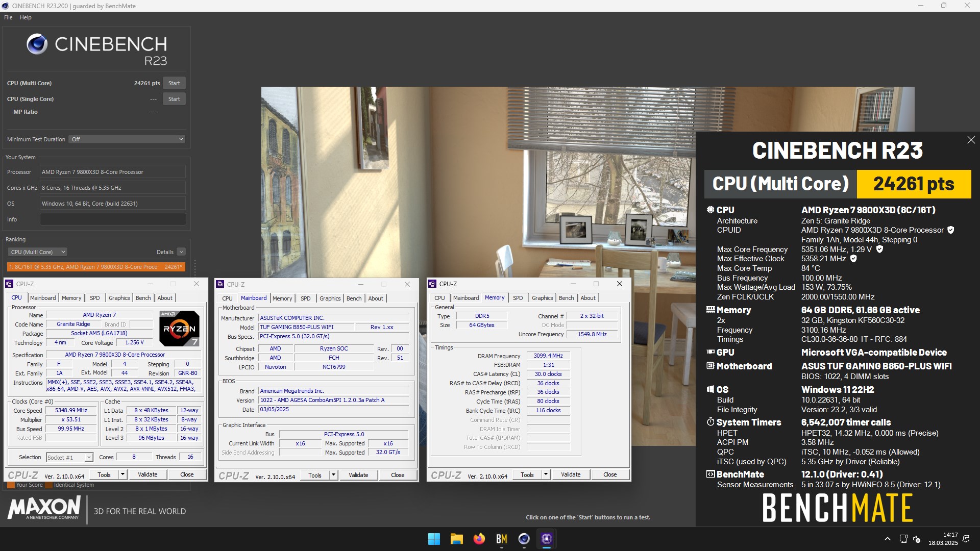Open BenchMate taskbar icon
The image size is (980, 551).
501,539
